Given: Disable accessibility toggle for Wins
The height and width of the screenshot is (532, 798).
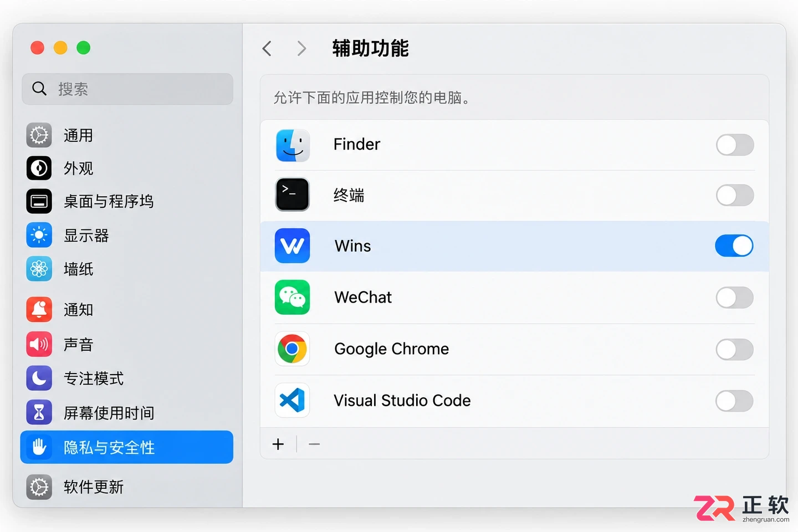Looking at the screenshot, I should [x=734, y=245].
